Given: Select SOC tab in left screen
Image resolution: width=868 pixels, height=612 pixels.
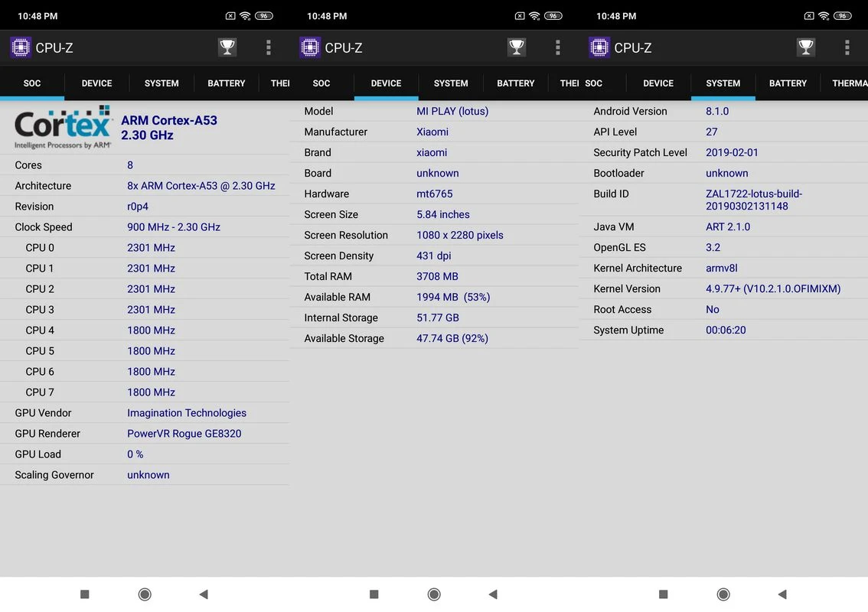Looking at the screenshot, I should click(32, 83).
